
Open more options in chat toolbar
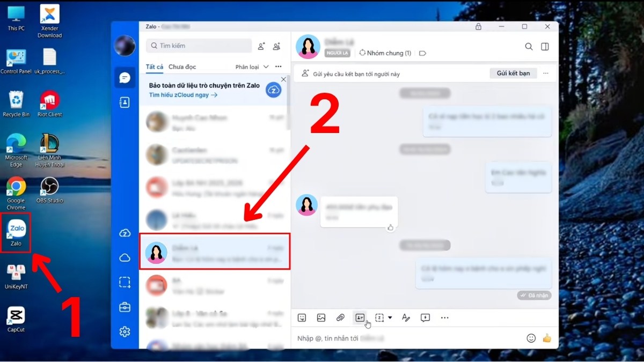pos(444,317)
